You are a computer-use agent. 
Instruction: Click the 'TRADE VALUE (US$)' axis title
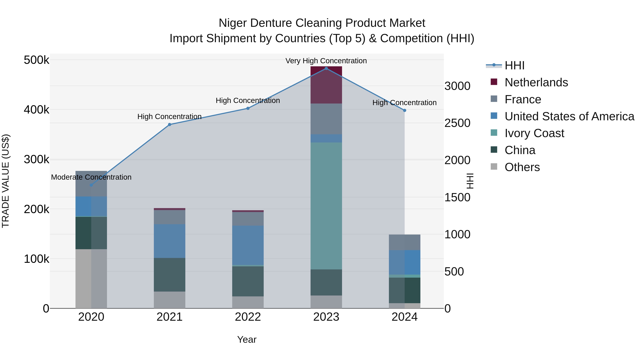point(6,181)
